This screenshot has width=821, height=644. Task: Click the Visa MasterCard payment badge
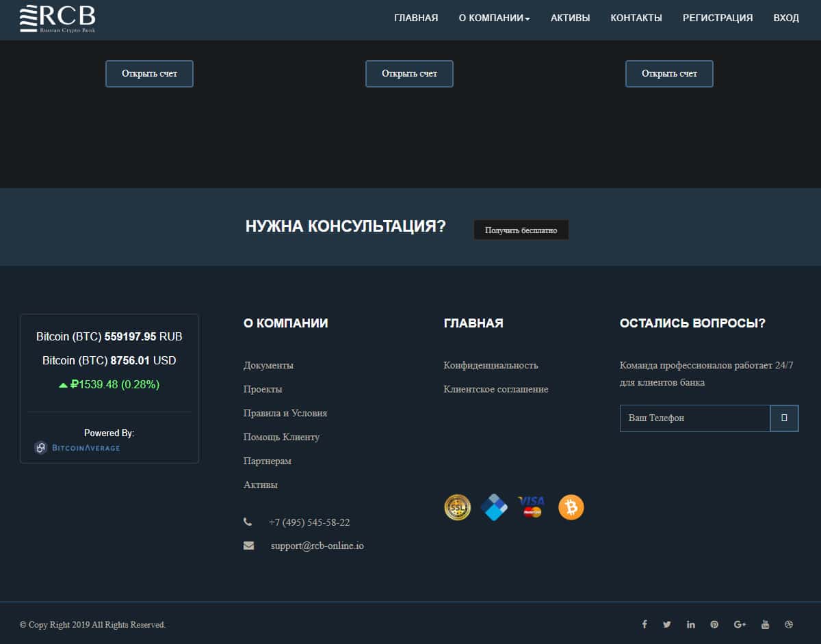pyautogui.click(x=531, y=507)
